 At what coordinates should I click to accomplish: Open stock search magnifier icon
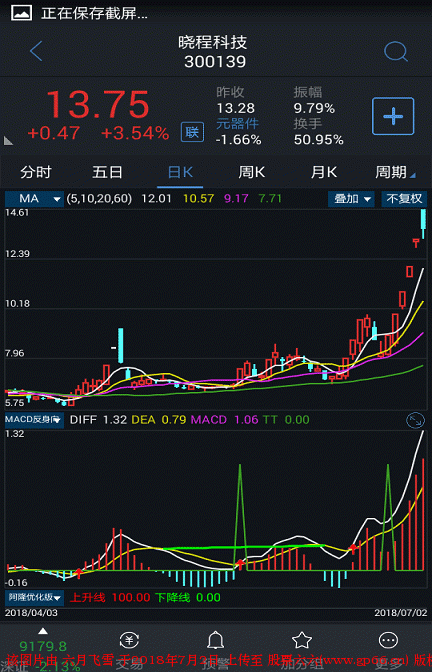pos(395,52)
